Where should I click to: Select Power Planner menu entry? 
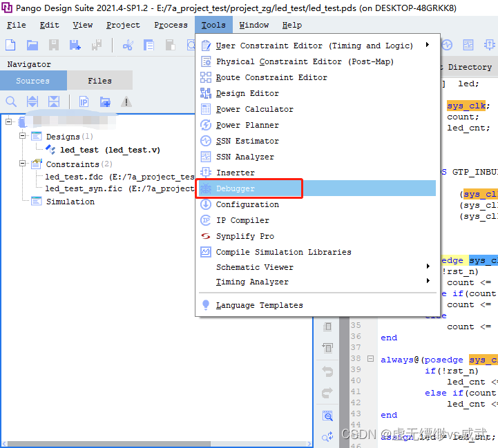point(317,125)
